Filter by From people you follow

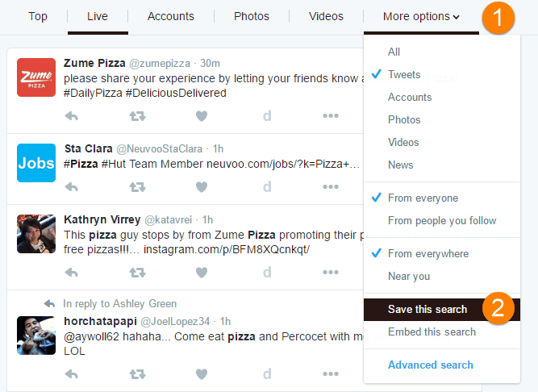coord(442,221)
